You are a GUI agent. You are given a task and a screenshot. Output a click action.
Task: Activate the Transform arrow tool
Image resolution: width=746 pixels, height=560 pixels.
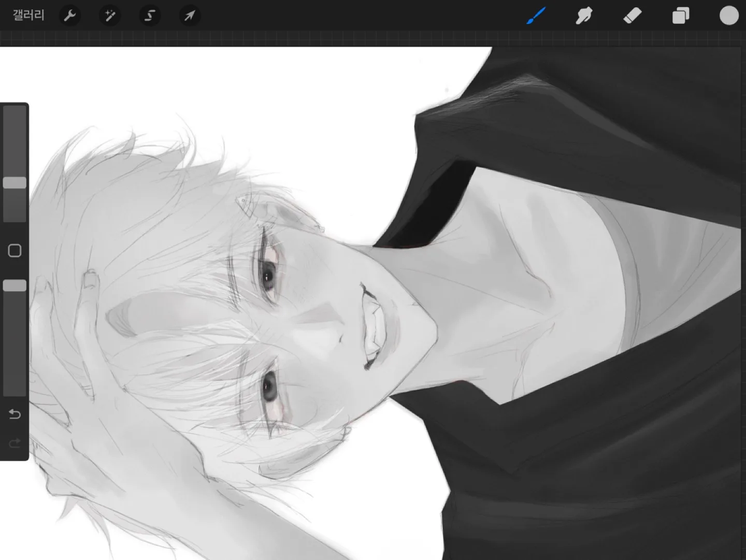click(190, 16)
